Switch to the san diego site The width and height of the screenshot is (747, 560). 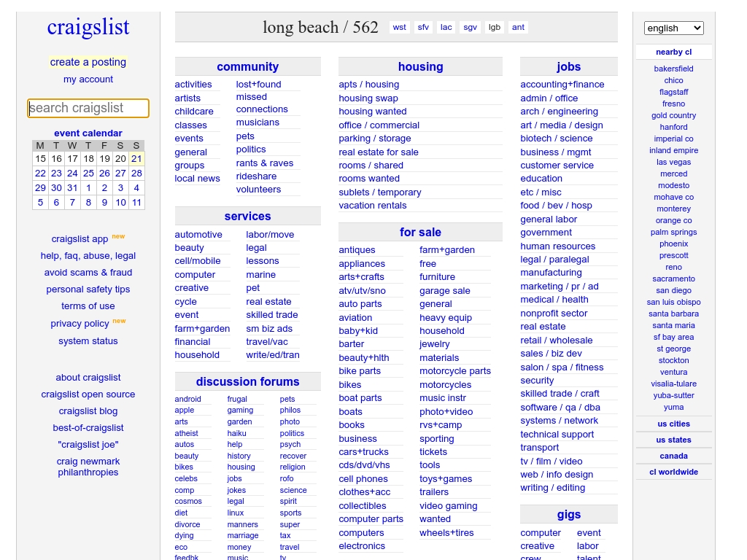tap(673, 290)
